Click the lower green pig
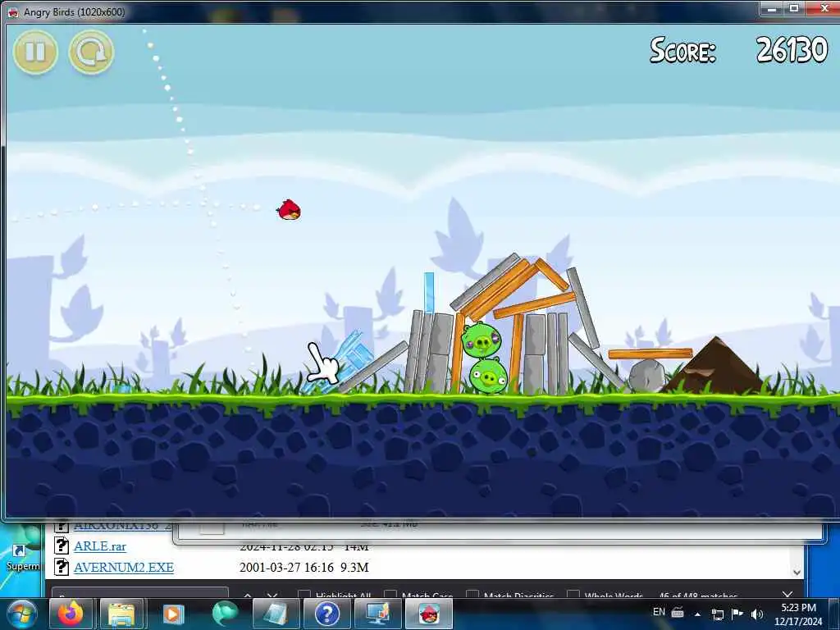Image resolution: width=840 pixels, height=630 pixels. point(488,377)
